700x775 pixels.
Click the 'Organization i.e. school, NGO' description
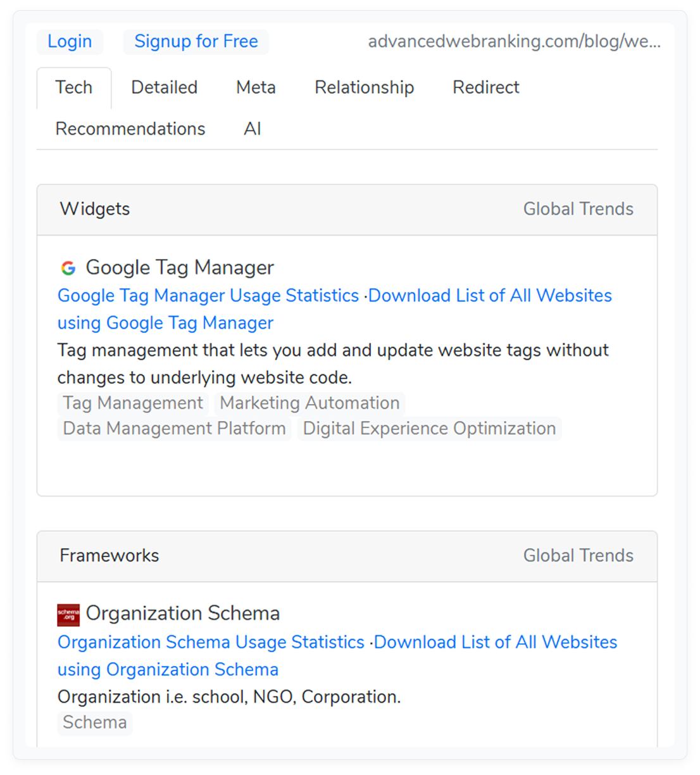(x=229, y=697)
